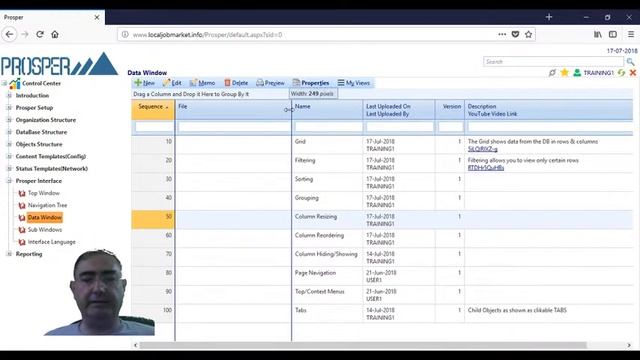This screenshot has width=640, height=360.
Task: Select Top Window in the navigation tree
Action: point(44,193)
